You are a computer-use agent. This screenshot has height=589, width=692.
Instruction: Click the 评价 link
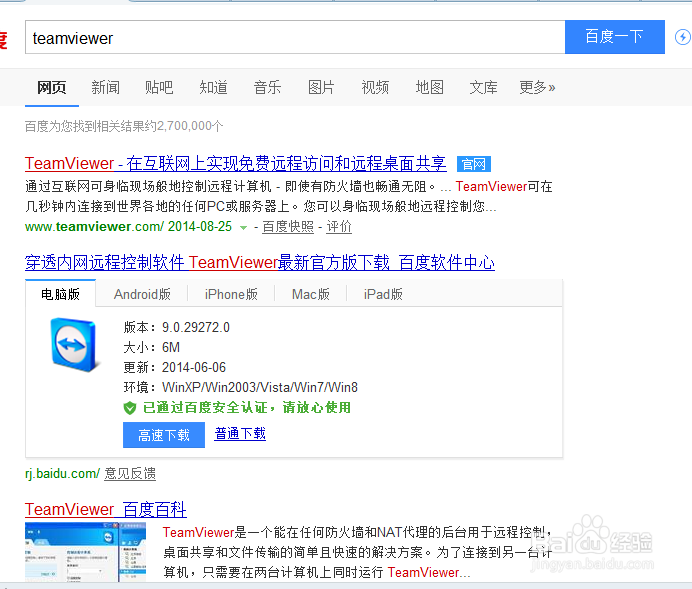pos(339,227)
